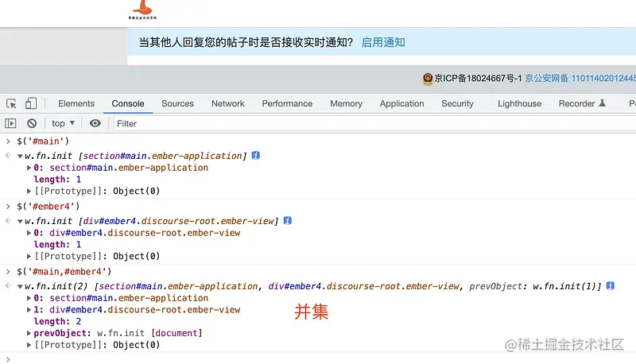Expand the prevObject: w.fn.init [document] entry

click(29, 333)
